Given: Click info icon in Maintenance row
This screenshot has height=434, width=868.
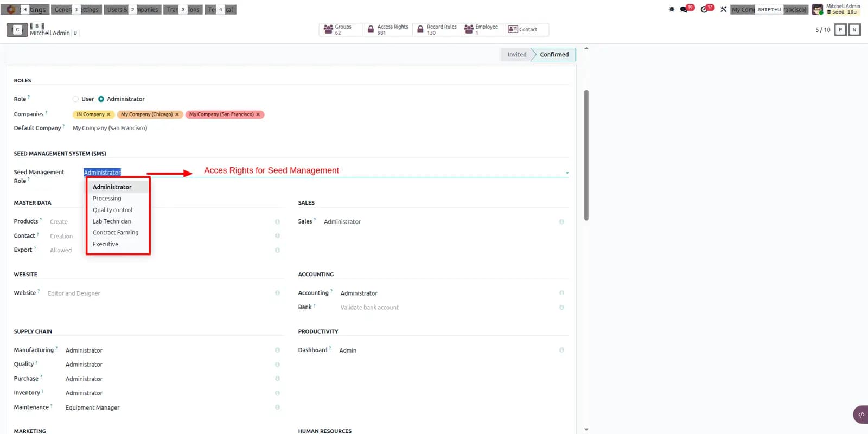Looking at the screenshot, I should point(277,407).
